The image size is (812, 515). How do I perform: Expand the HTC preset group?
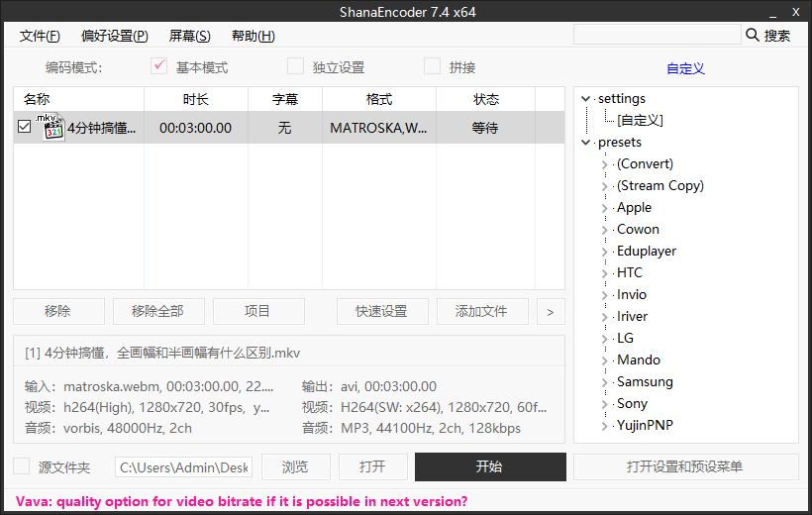tap(604, 273)
